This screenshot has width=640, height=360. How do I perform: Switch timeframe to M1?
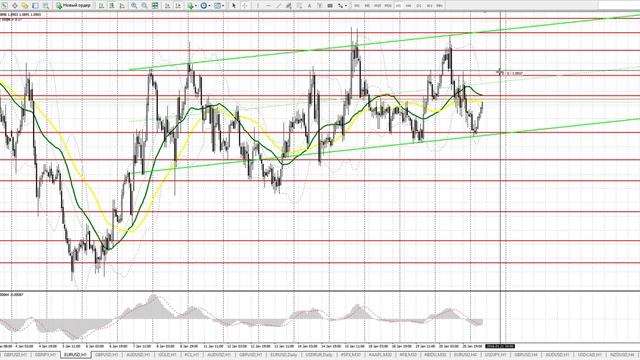(x=357, y=6)
